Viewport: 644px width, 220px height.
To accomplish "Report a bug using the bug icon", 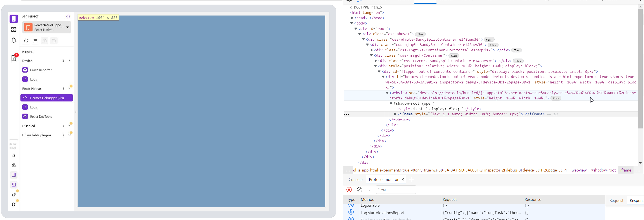I will point(14,194).
